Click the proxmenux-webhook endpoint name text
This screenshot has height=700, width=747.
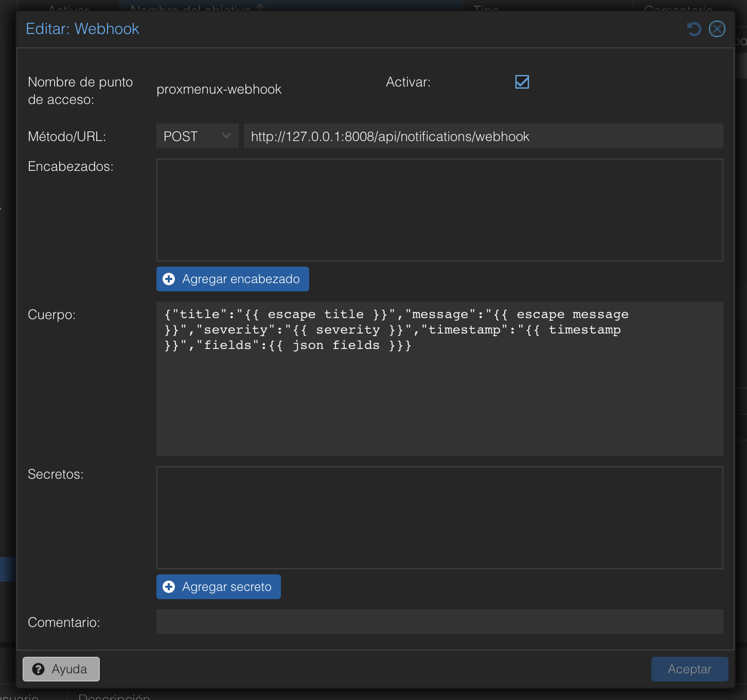(x=219, y=89)
